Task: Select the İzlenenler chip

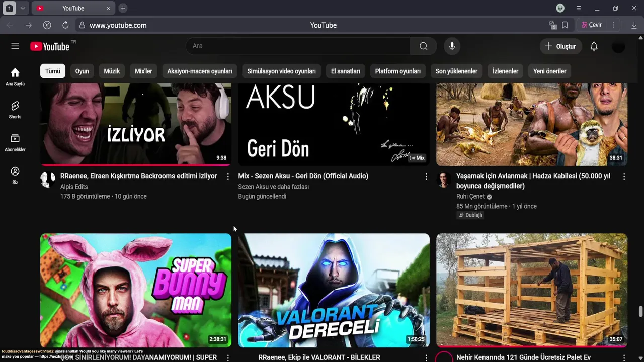Action: (505, 71)
